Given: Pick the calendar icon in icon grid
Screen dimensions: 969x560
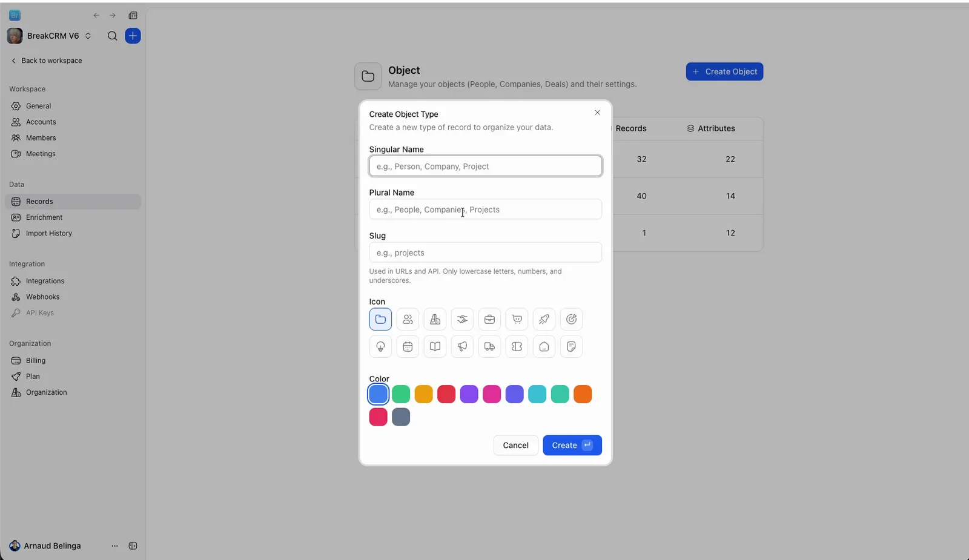Looking at the screenshot, I should coord(408,346).
